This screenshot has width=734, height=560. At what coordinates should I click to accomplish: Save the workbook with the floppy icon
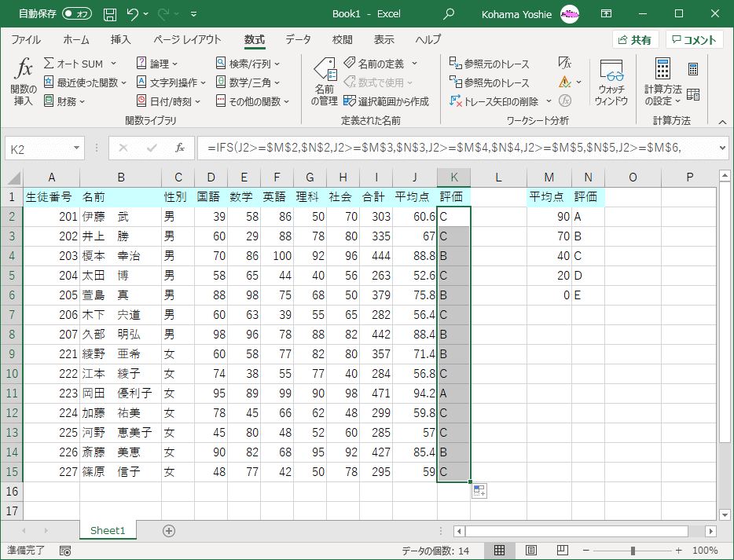pyautogui.click(x=109, y=14)
